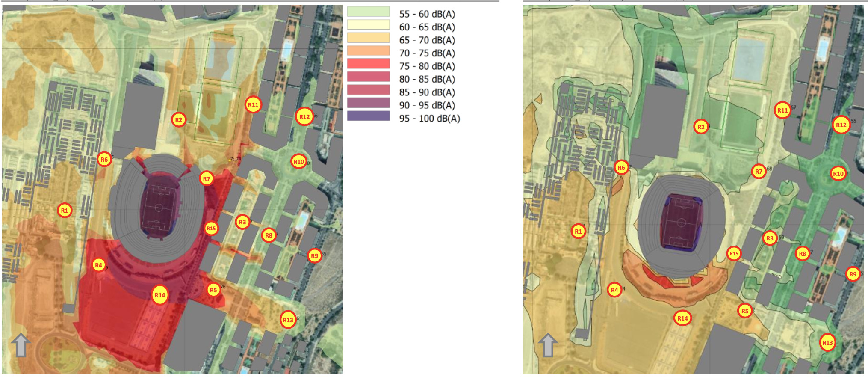Click the stadium pitch on the right map
868x380 pixels.
681,223
